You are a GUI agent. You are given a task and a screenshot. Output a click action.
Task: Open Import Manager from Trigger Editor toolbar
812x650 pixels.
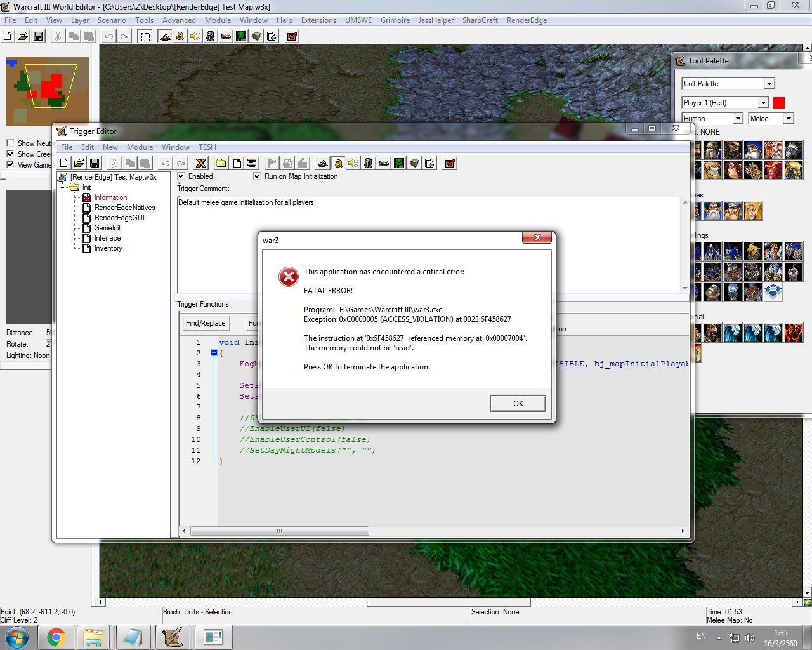429,163
